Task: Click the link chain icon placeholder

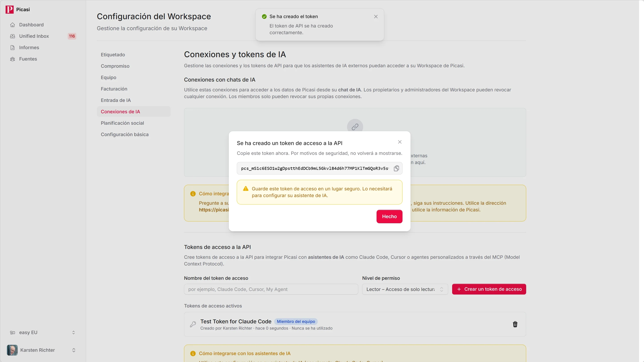Action: (x=355, y=127)
